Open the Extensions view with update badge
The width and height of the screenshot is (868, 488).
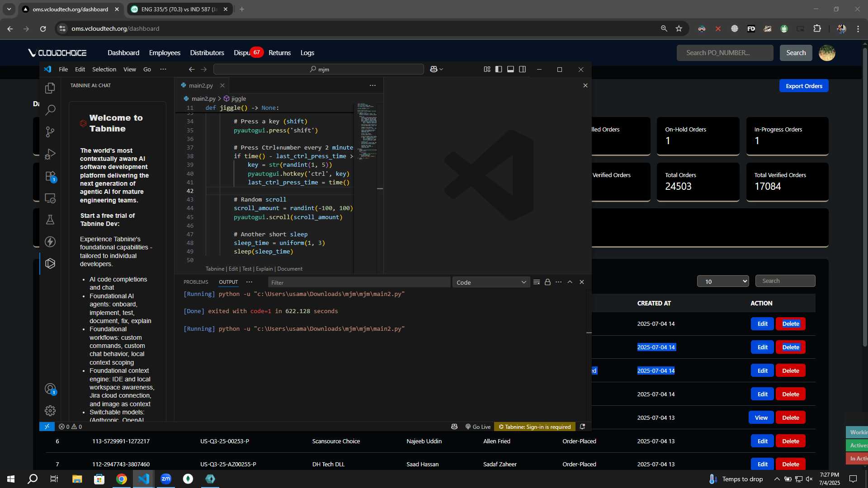click(x=50, y=176)
